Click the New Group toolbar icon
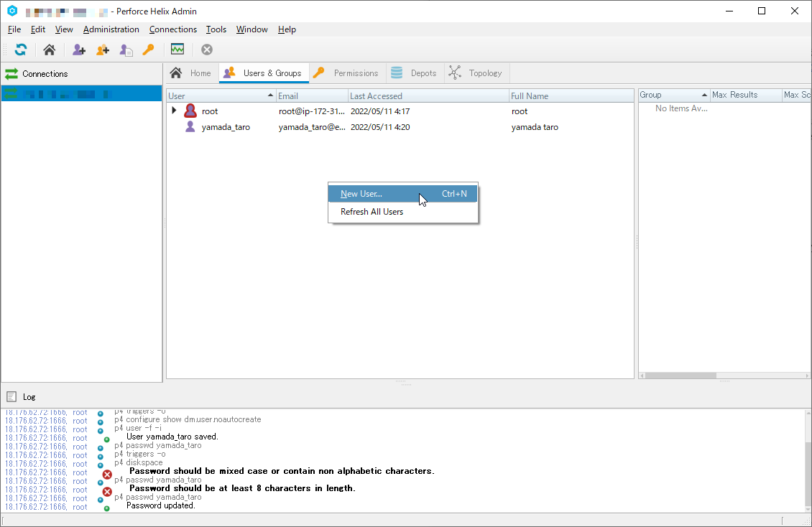Viewport: 812px width, 527px height. click(x=102, y=50)
